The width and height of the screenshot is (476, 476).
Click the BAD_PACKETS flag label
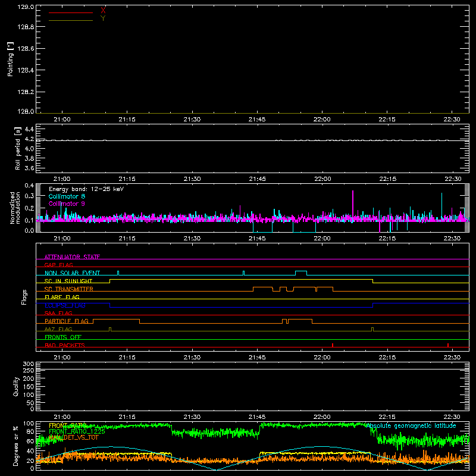[x=65, y=345]
